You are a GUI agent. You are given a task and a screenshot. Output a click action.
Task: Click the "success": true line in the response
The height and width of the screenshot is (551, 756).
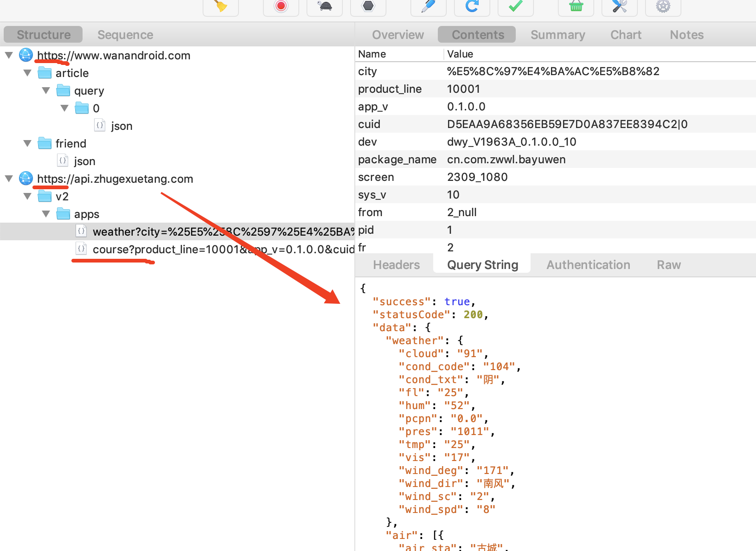click(424, 301)
